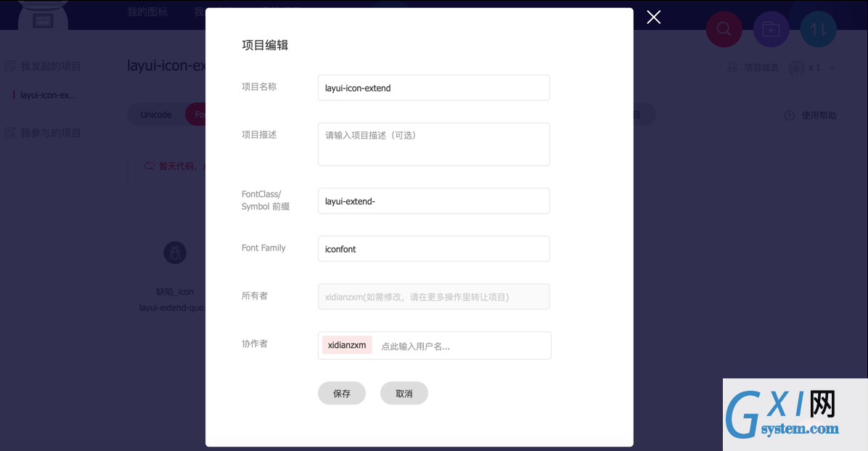Screen dimensions: 868x451
Task: Click the participated-projects sidebar icon
Action: click(10, 133)
